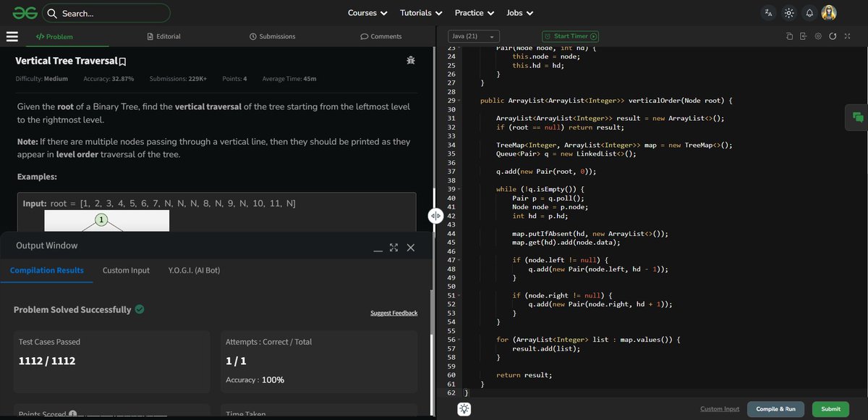
Task: Close the Output Window
Action: pyautogui.click(x=411, y=247)
